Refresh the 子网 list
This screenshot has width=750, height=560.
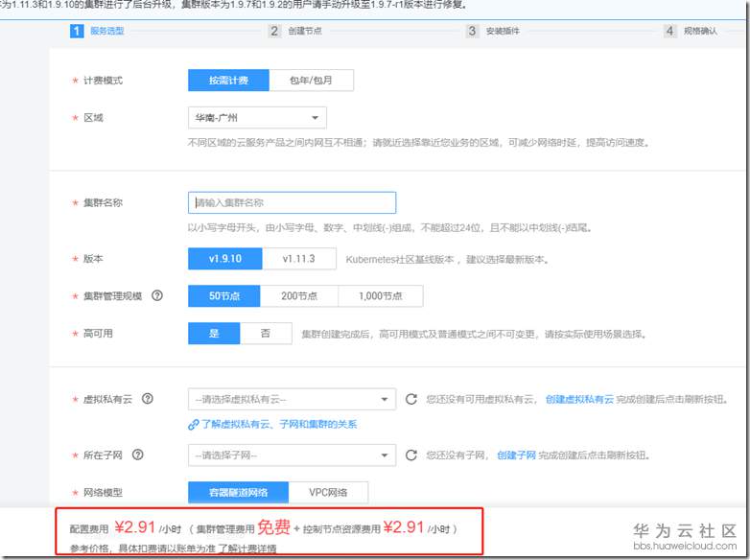pos(410,455)
